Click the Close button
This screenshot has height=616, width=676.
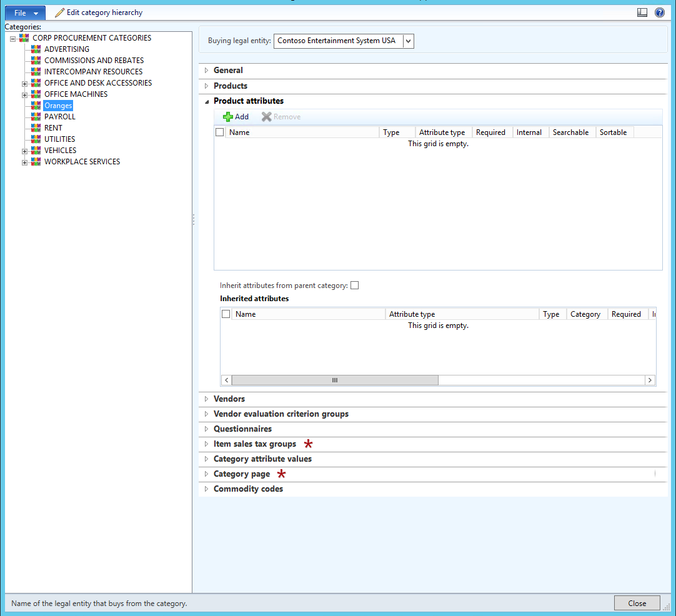click(637, 603)
